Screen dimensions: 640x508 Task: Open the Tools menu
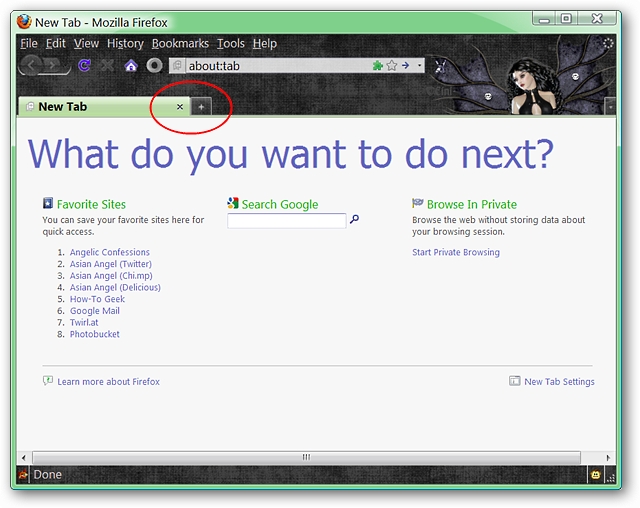230,44
